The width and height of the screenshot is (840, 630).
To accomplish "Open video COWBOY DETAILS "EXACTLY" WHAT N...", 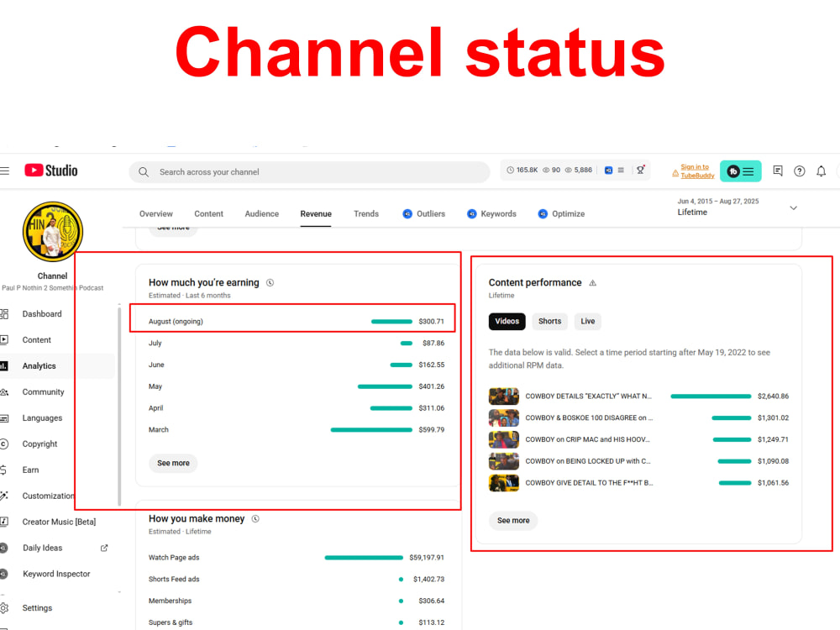I will 588,396.
